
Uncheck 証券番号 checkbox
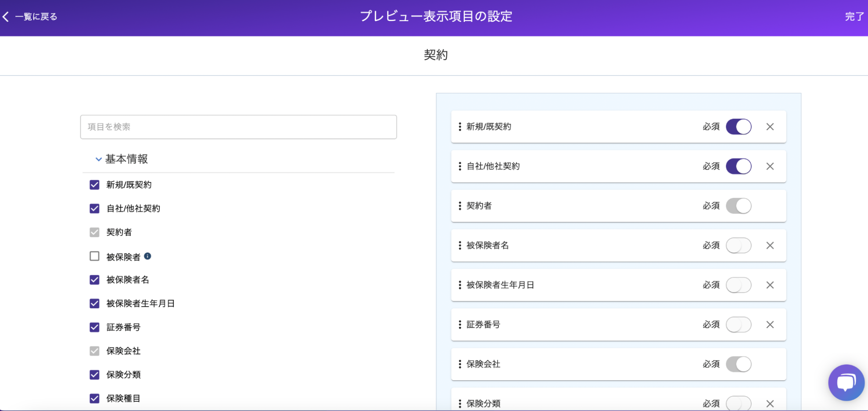coord(94,327)
